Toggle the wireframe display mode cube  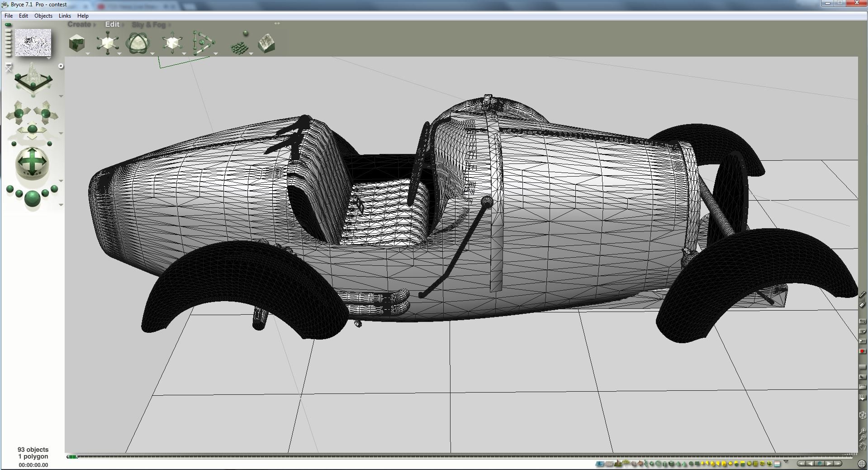(863, 415)
